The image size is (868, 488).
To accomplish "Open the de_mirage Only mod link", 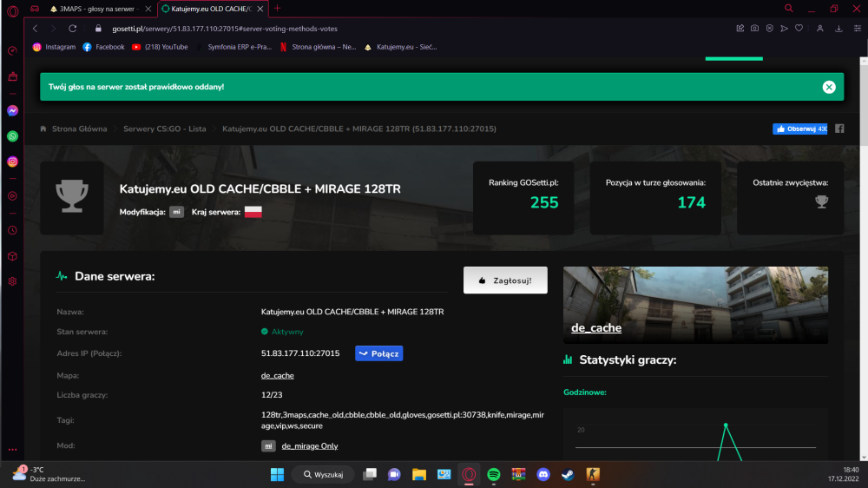I will tap(310, 446).
